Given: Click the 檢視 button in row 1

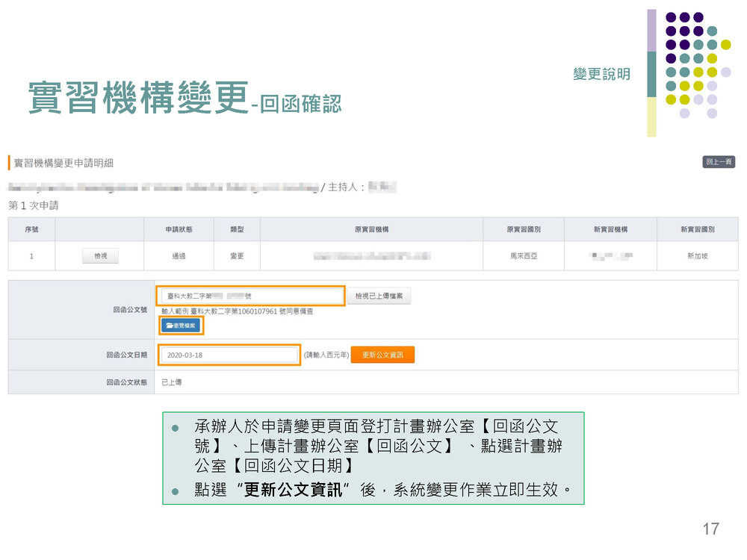Looking at the screenshot, I should [100, 256].
